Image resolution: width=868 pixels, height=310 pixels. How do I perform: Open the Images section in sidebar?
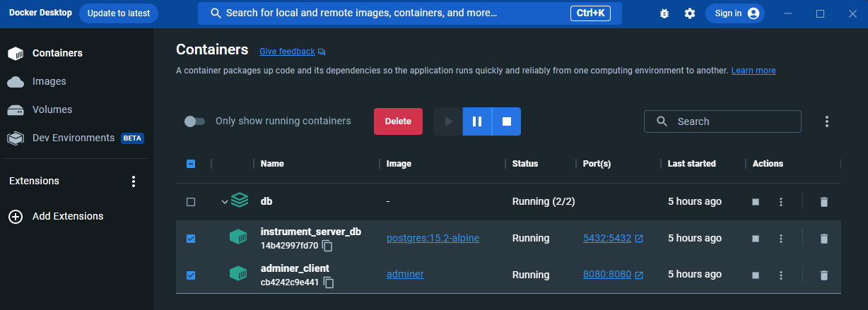49,81
